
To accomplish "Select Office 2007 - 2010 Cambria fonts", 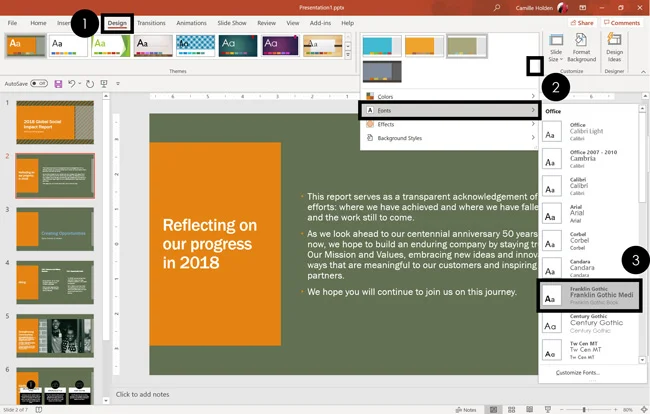I will pyautogui.click(x=589, y=159).
